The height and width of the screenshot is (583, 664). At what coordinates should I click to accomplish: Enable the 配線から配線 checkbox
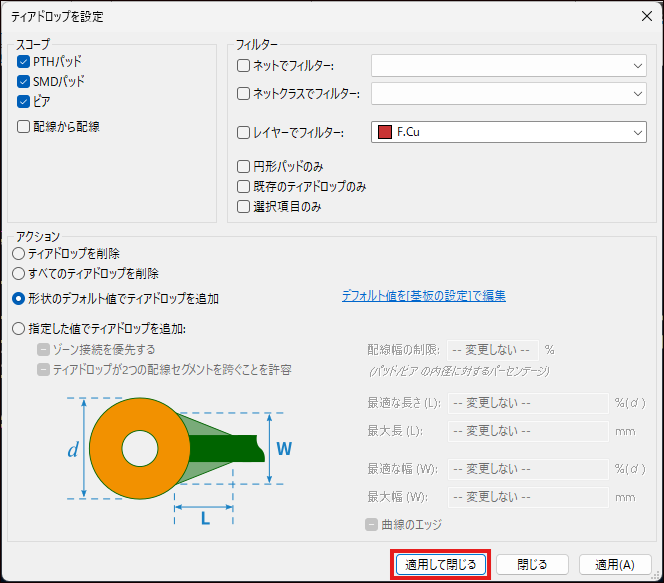(24, 127)
